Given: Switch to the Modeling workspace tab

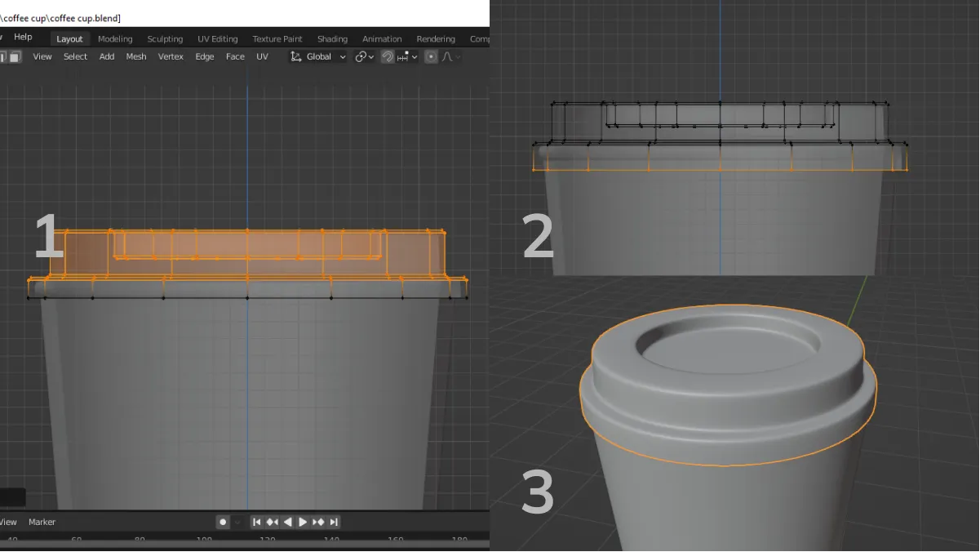Looking at the screenshot, I should click(x=115, y=39).
